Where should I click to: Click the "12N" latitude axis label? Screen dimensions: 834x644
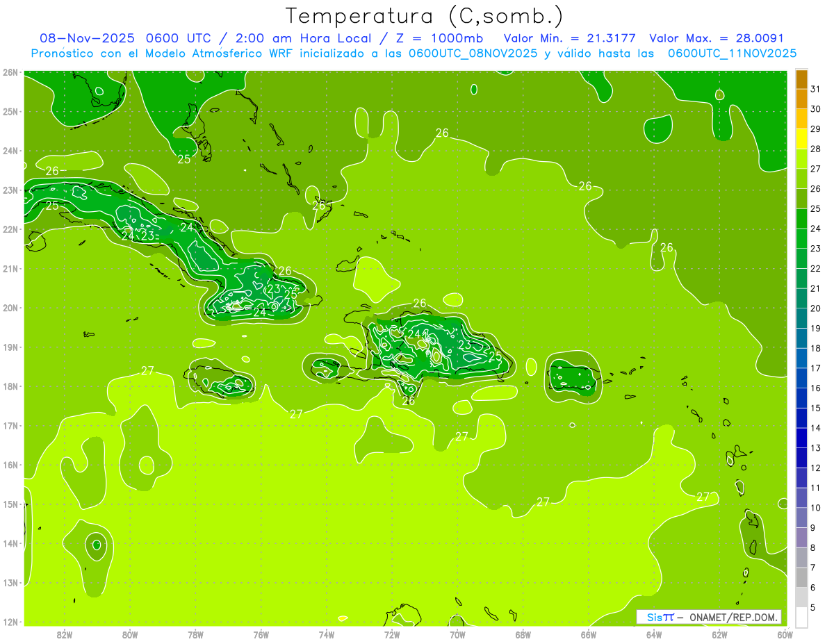(10, 622)
